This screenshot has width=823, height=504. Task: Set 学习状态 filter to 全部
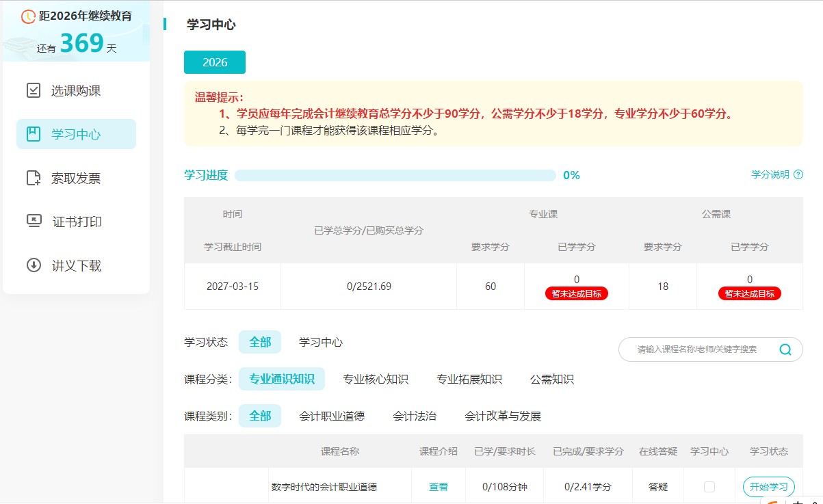[260, 342]
